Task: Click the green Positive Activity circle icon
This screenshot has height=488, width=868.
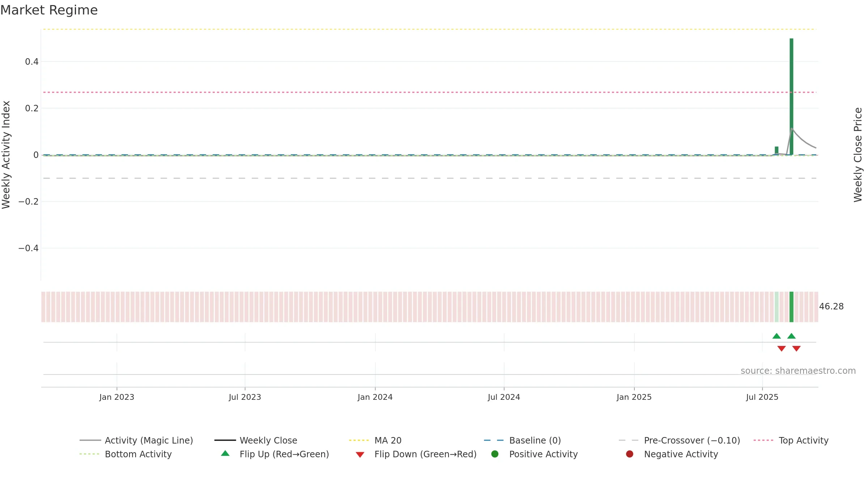Action: coord(495,454)
